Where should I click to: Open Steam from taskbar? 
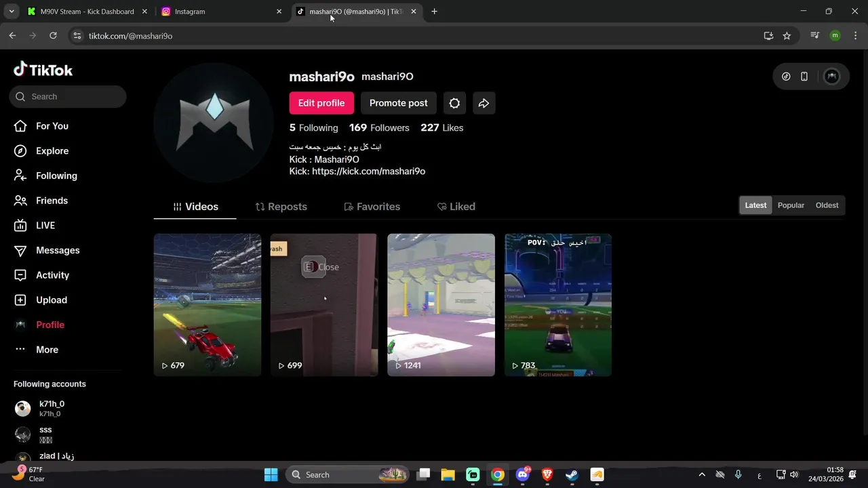click(x=572, y=474)
